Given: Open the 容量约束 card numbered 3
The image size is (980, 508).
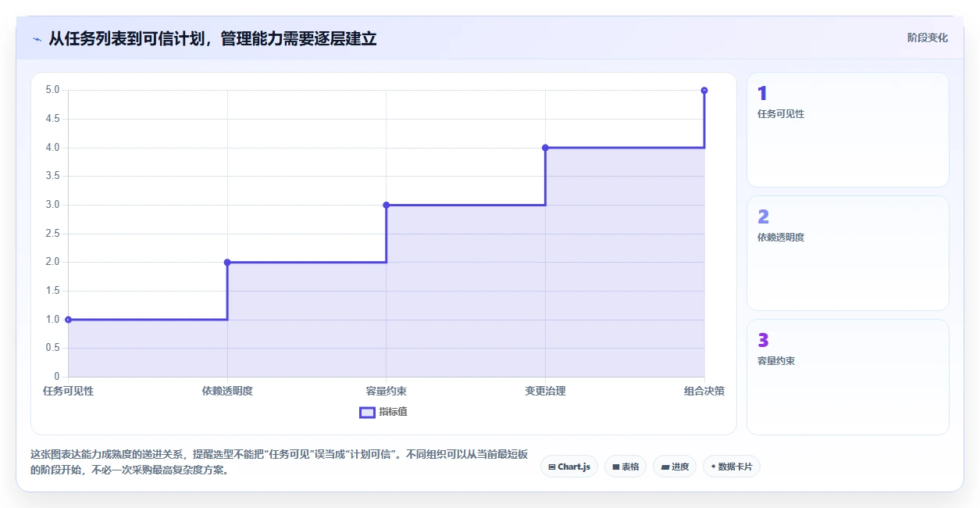Looking at the screenshot, I should [848, 377].
